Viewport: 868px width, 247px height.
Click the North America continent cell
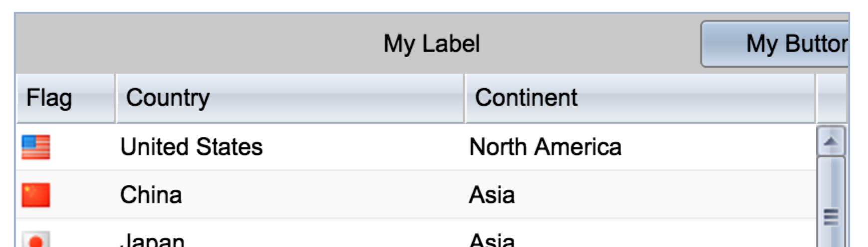tap(545, 147)
